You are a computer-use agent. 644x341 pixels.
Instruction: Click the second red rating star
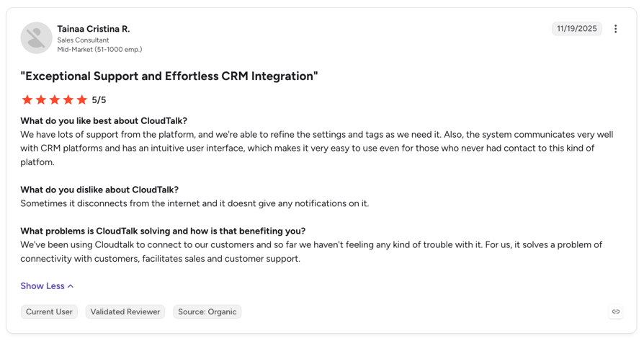coord(40,99)
